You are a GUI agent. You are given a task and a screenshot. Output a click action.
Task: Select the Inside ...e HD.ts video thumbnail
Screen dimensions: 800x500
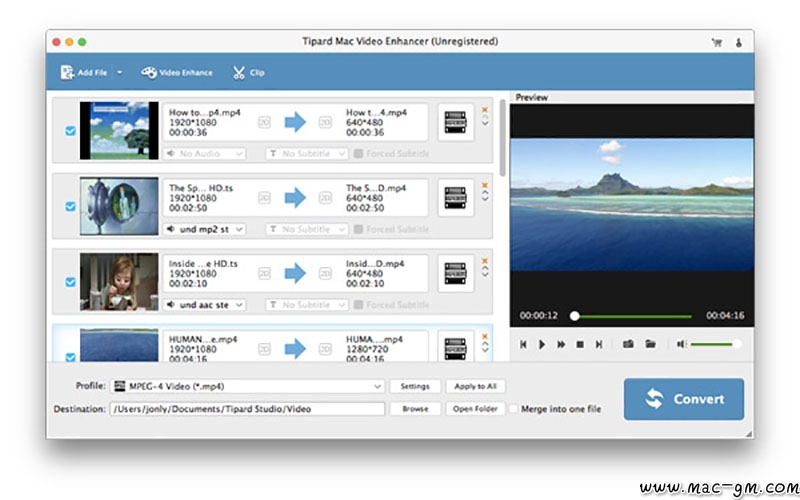click(x=119, y=282)
